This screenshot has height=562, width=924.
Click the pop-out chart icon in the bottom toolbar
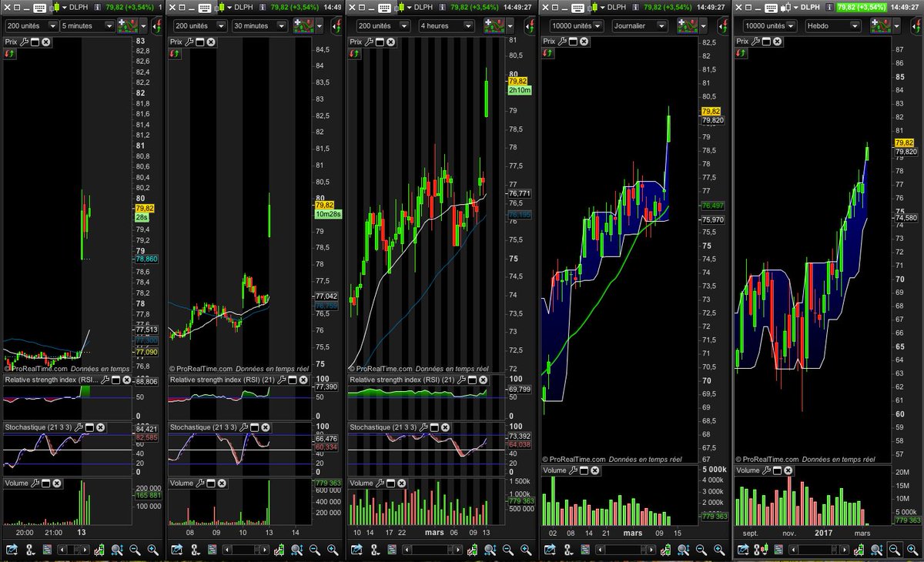tap(10, 550)
